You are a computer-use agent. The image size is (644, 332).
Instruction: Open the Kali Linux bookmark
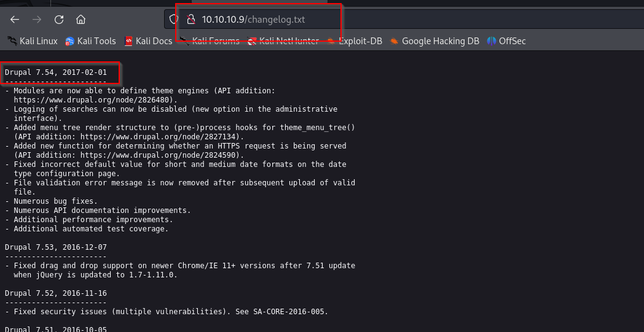pos(33,41)
